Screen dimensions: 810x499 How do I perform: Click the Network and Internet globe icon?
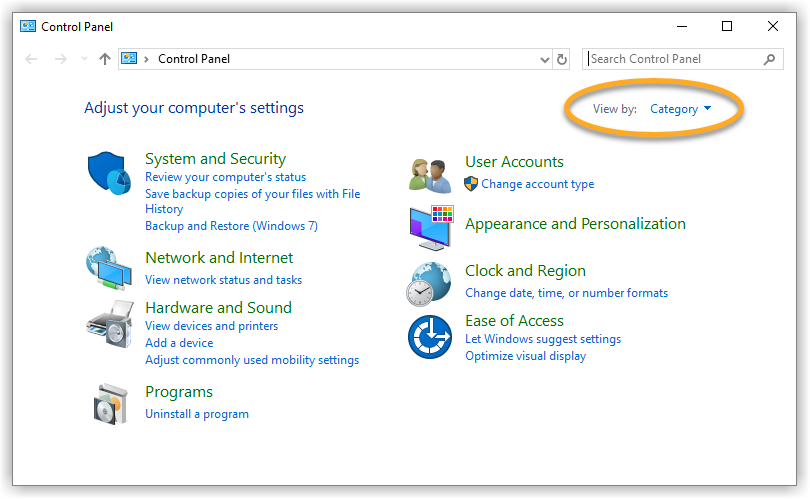tap(109, 268)
